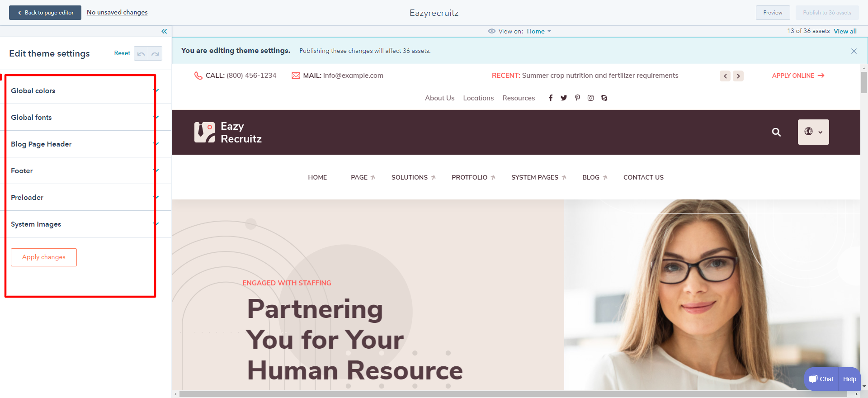Click the Pinterest social icon
The image size is (868, 398).
click(x=577, y=98)
